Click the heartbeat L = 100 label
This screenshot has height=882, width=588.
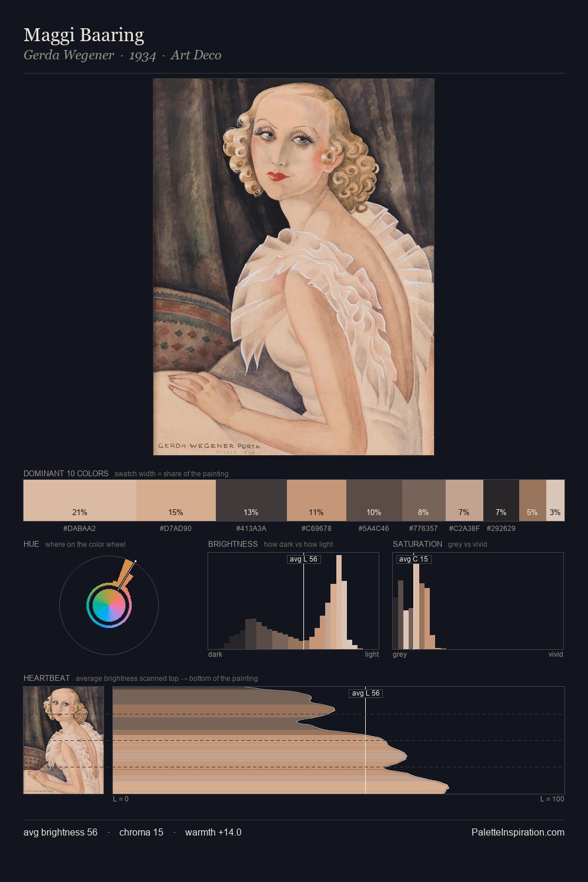point(552,799)
